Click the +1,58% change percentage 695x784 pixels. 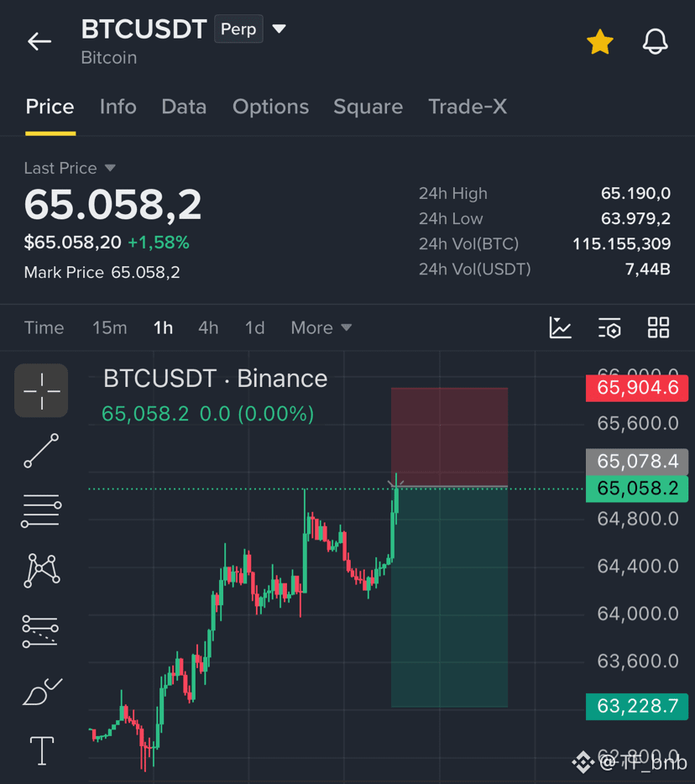[159, 243]
